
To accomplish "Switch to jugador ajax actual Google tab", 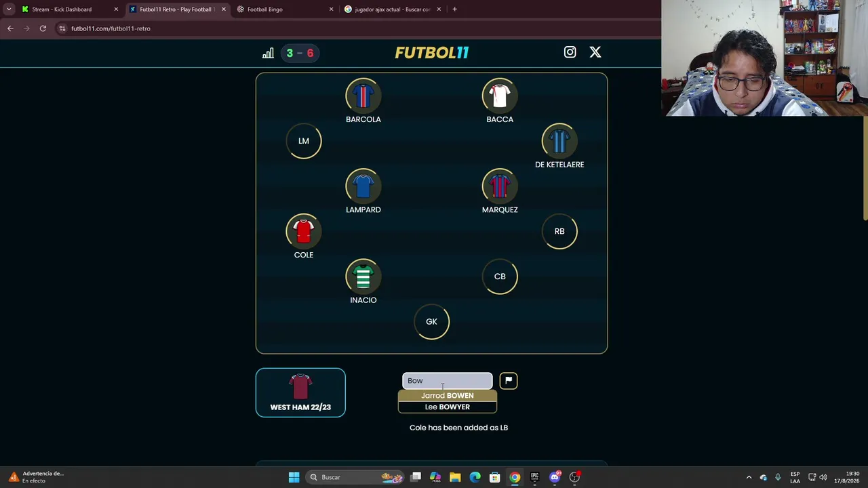I will tap(393, 9).
